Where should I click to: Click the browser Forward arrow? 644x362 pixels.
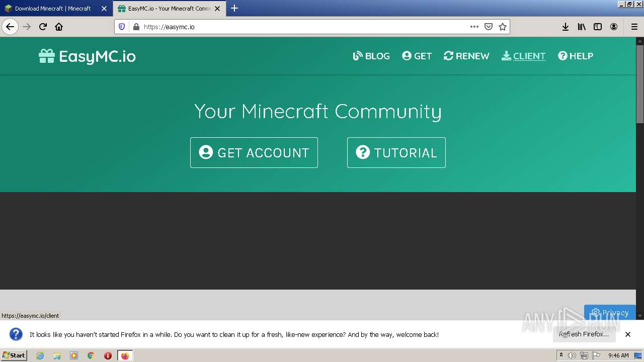pos(27,27)
